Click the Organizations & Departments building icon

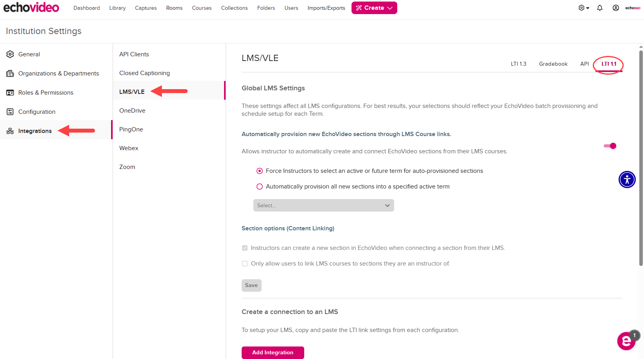[x=10, y=74]
